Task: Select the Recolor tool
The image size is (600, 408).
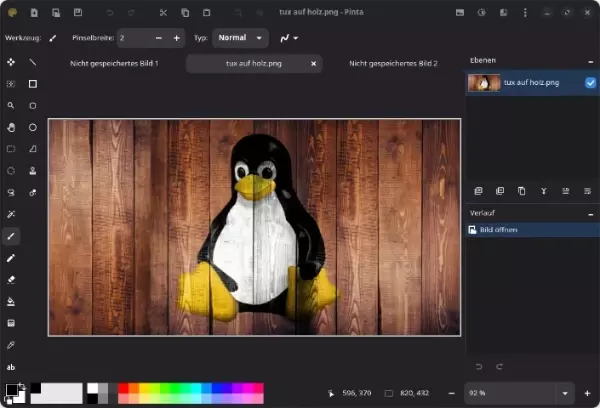Action: click(33, 193)
